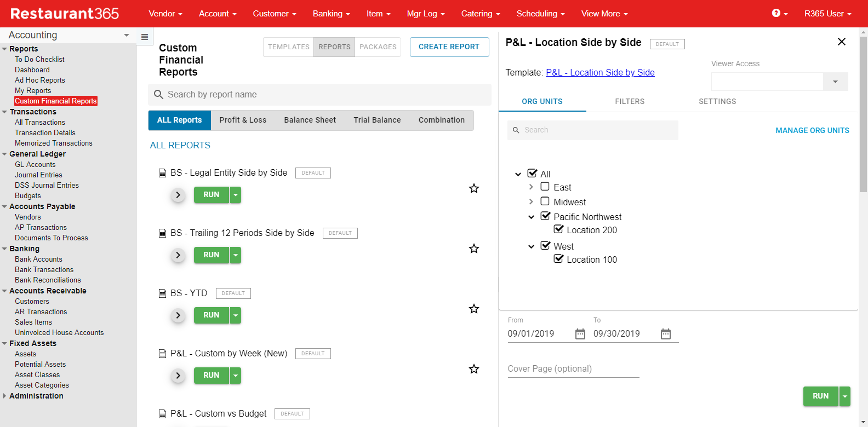The height and width of the screenshot is (427, 868).
Task: Click the Cover Page optional field
Action: click(x=573, y=369)
